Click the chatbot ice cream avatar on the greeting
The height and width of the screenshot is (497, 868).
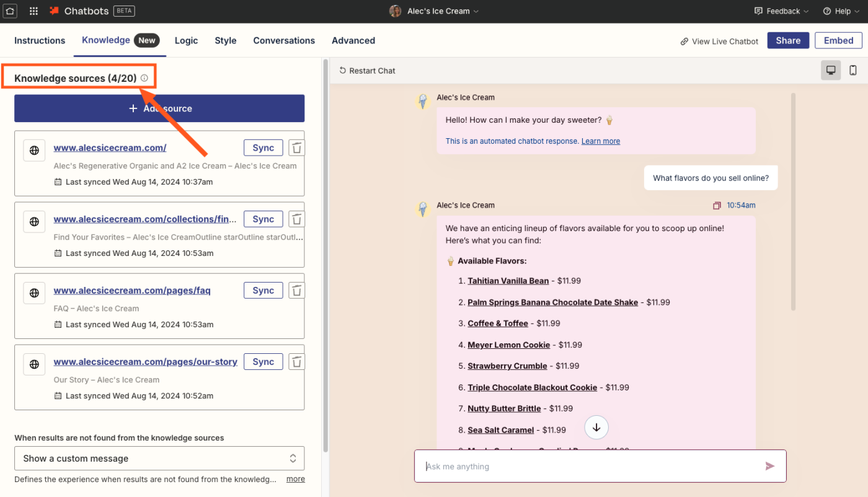[x=423, y=102]
